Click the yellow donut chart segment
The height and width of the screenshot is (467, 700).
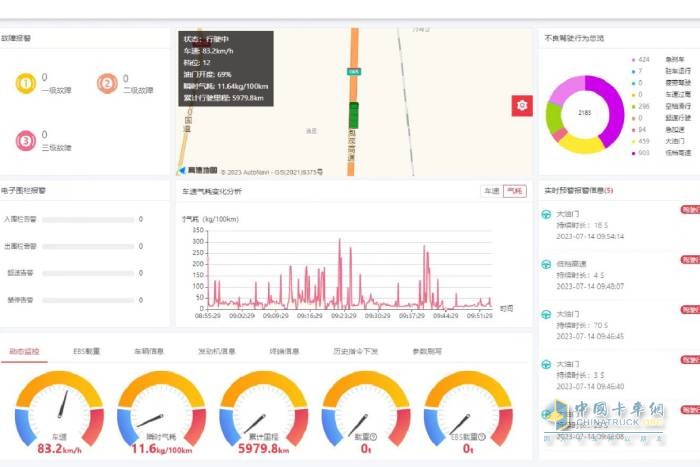point(580,145)
